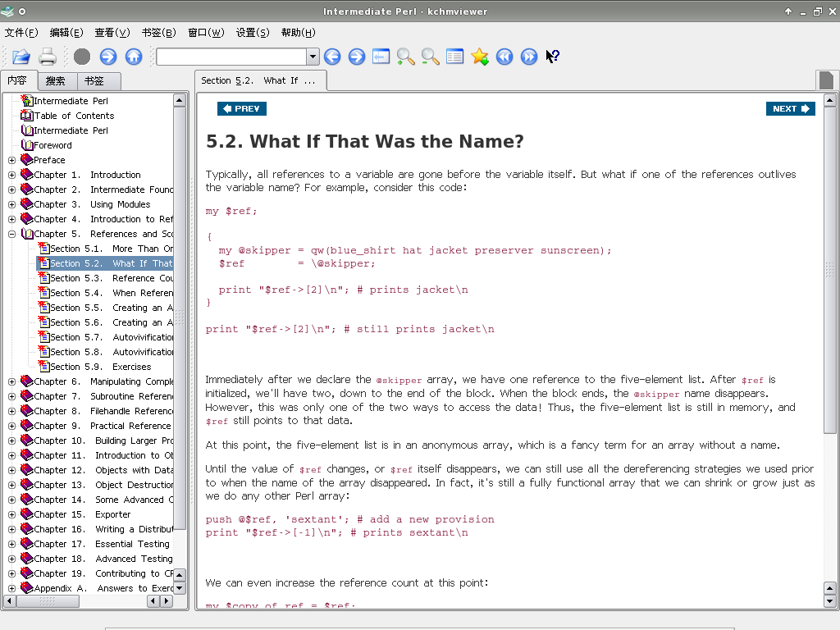Click the Chapter 12 book icon
The image size is (840, 630).
(x=27, y=470)
